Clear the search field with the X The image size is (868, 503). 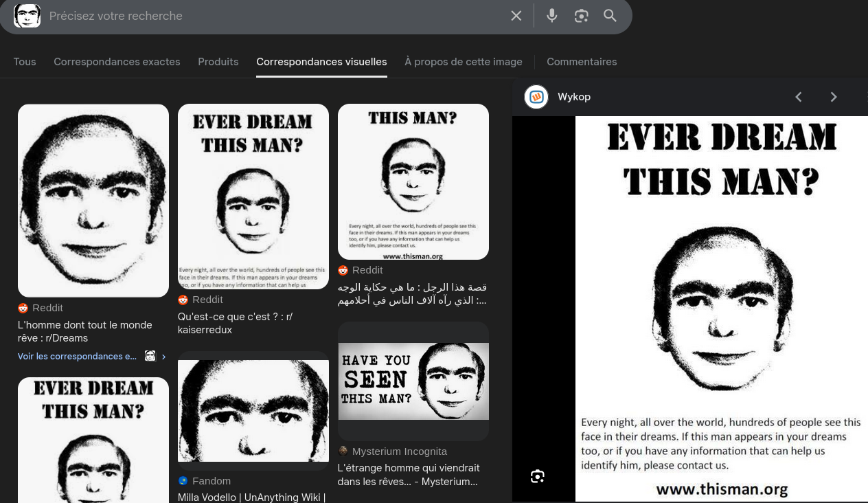[516, 15]
